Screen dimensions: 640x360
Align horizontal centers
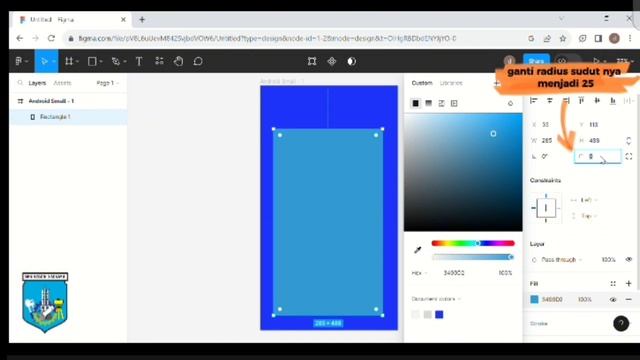549,100
